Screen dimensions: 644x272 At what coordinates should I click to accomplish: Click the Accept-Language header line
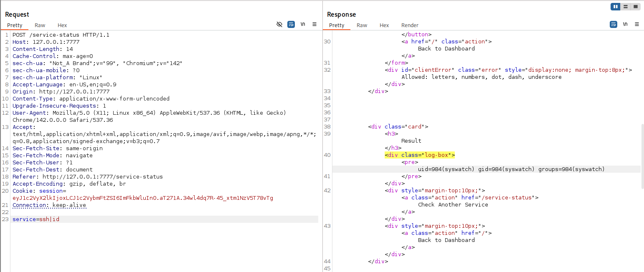(x=64, y=85)
